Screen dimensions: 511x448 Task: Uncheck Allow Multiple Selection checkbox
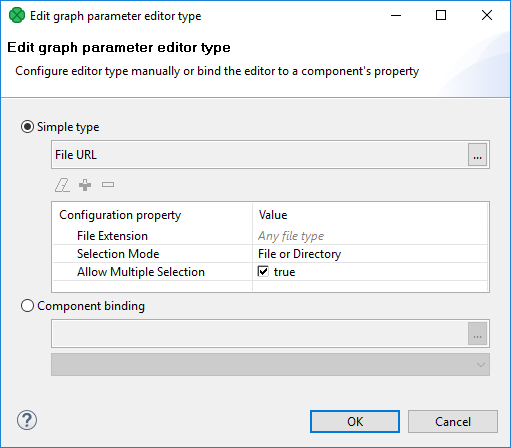[x=263, y=272]
